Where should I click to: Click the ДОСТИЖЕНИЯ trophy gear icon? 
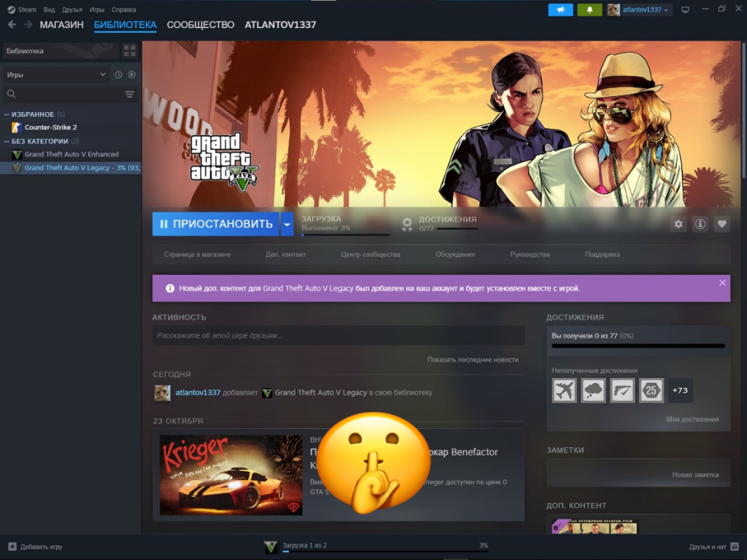407,224
